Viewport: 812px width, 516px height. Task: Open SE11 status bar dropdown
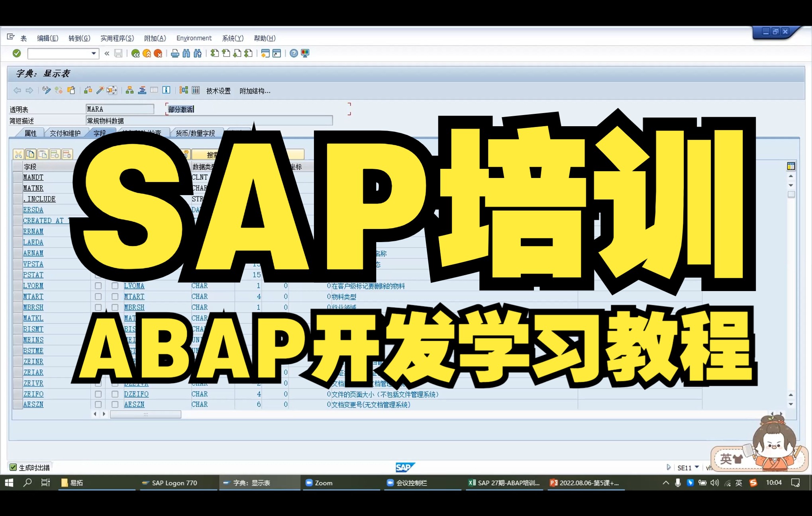[697, 467]
